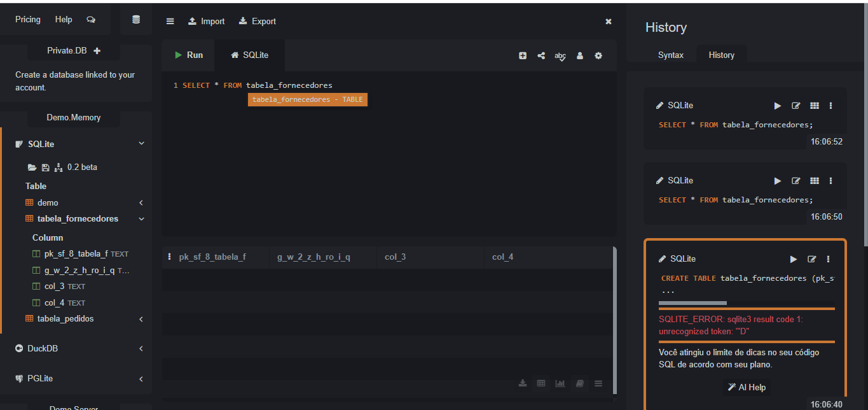Image resolution: width=868 pixels, height=410 pixels.
Task: Select column col_4 in sidebar tree
Action: click(x=59, y=303)
